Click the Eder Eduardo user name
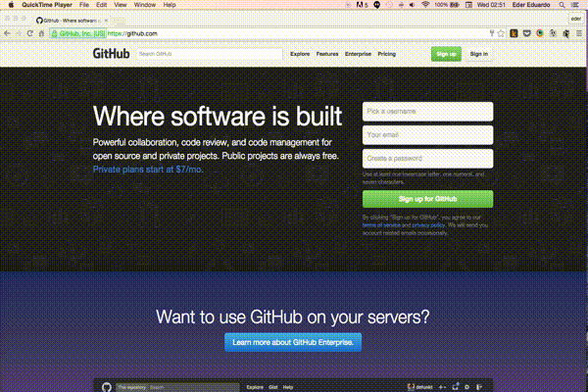 click(531, 5)
